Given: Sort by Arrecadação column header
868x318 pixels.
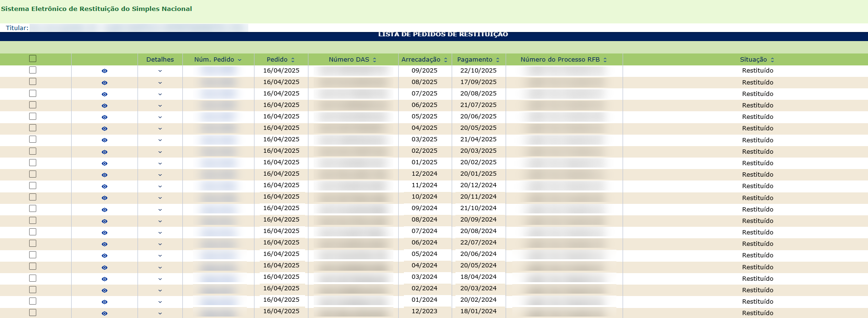Looking at the screenshot, I should pos(424,60).
